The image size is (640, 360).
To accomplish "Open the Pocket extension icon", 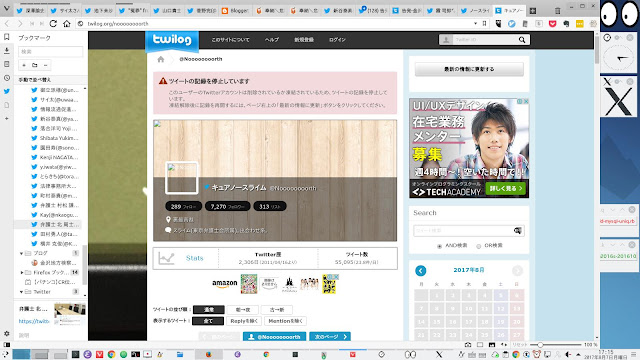I will click(552, 24).
